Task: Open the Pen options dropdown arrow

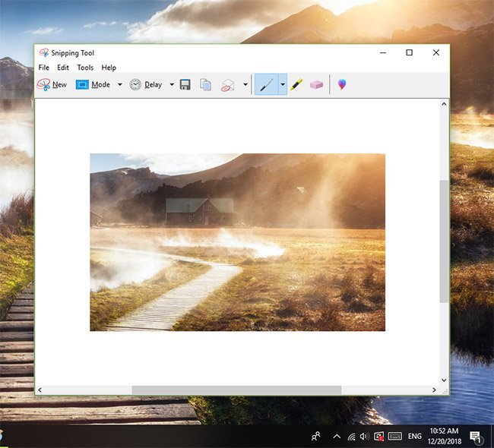Action: (283, 85)
